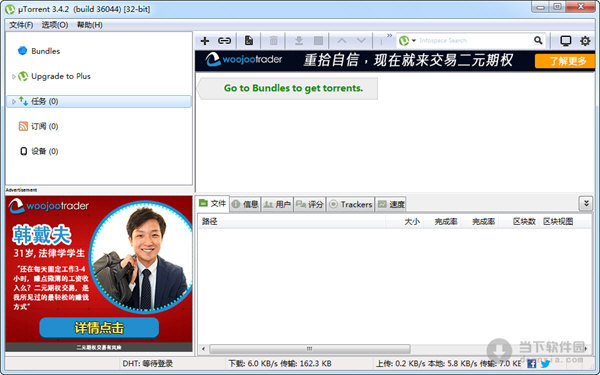Sort by the 大小 column header
This screenshot has width=600, height=375.
(412, 222)
